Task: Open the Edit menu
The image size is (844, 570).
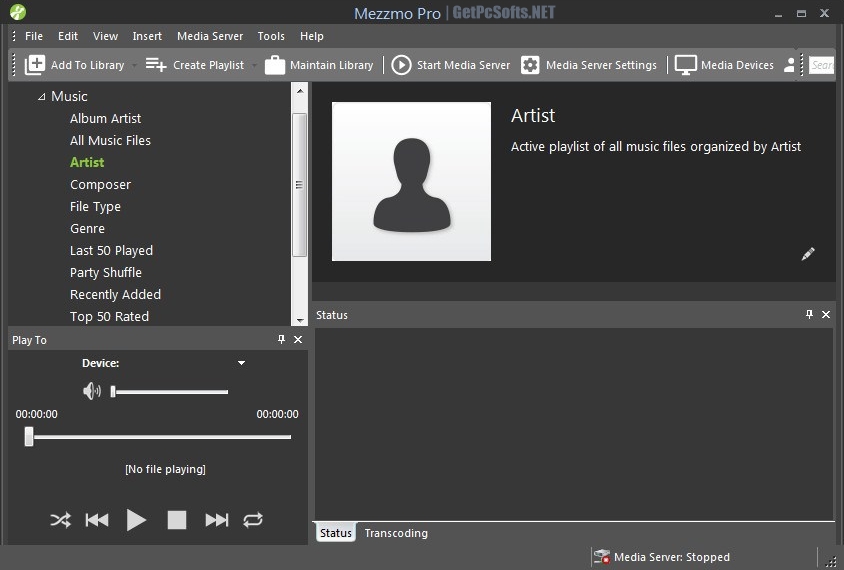Action: [68, 36]
